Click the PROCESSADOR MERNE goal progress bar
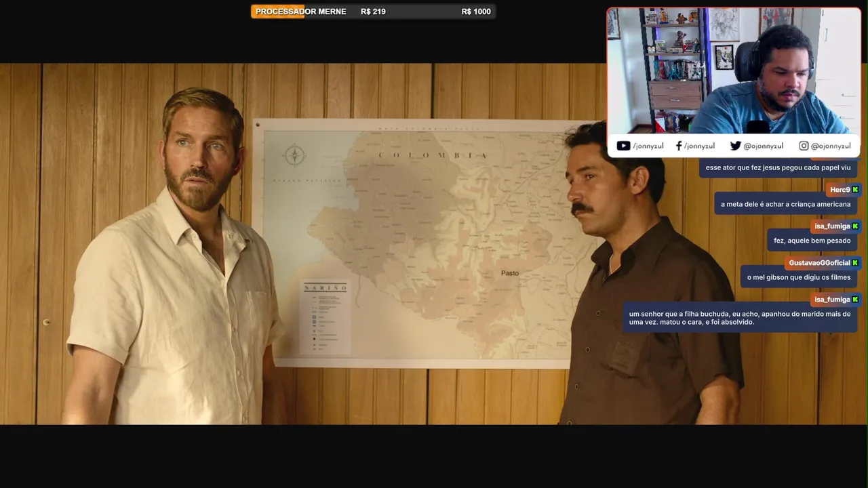 [x=373, y=12]
